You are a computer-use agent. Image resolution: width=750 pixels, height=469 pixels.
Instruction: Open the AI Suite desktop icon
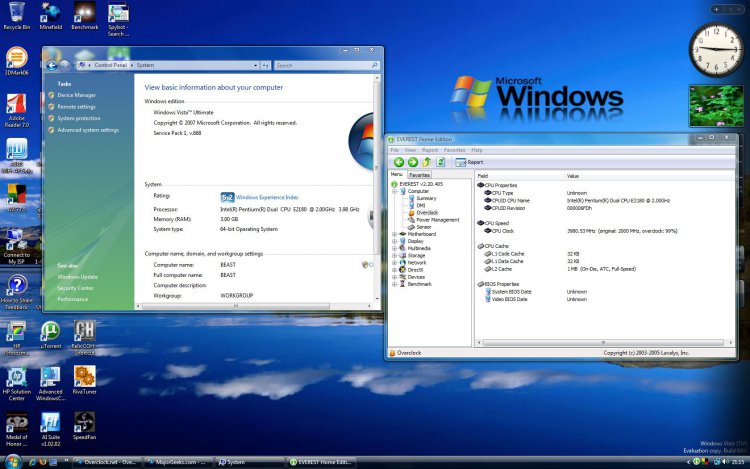pos(51,429)
